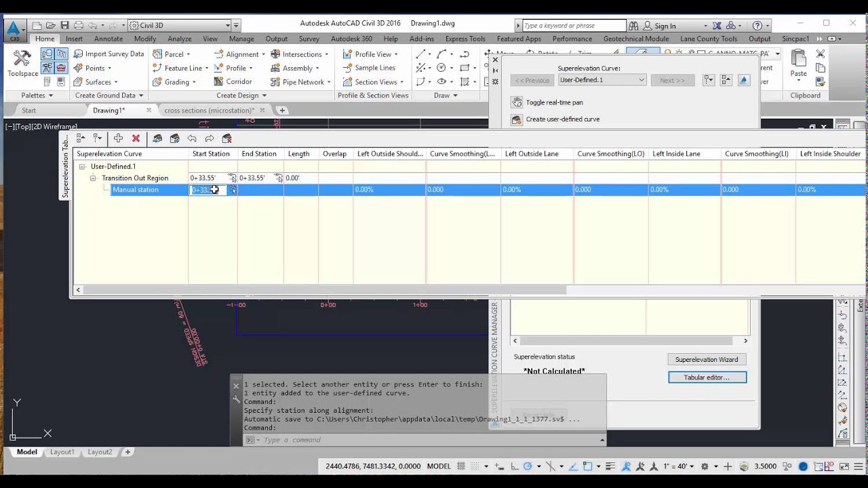Delete the selected station with red X
The height and width of the screenshot is (488, 868).
(x=136, y=138)
